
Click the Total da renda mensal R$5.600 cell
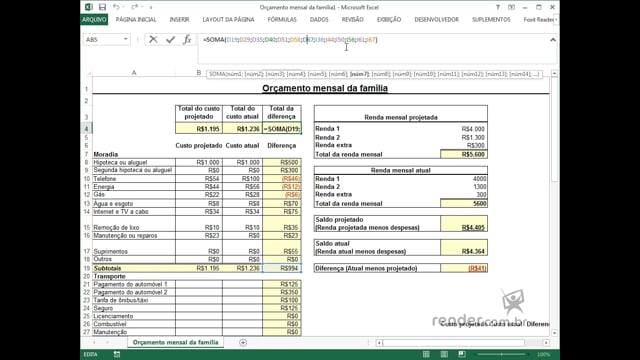tap(464, 154)
